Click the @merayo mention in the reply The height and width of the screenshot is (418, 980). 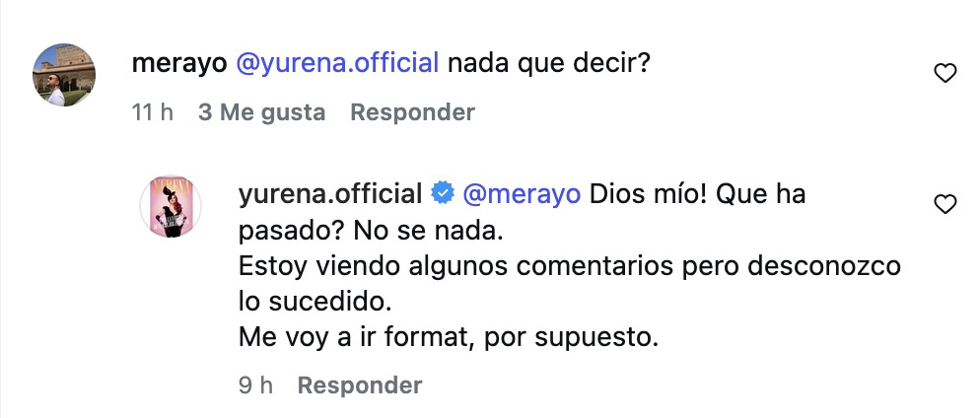pyautogui.click(x=520, y=194)
